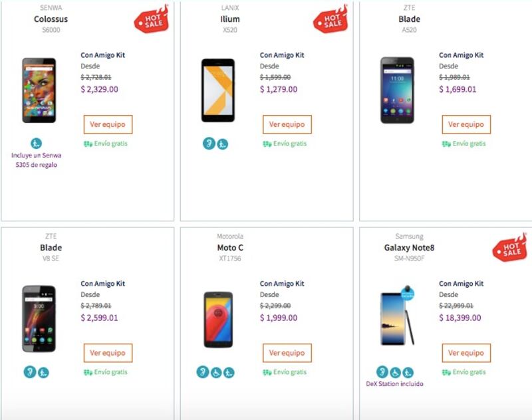The width and height of the screenshot is (532, 420).
Task: Click mobility accessibility icon under Senwa Colossus
Action: [x=36, y=144]
